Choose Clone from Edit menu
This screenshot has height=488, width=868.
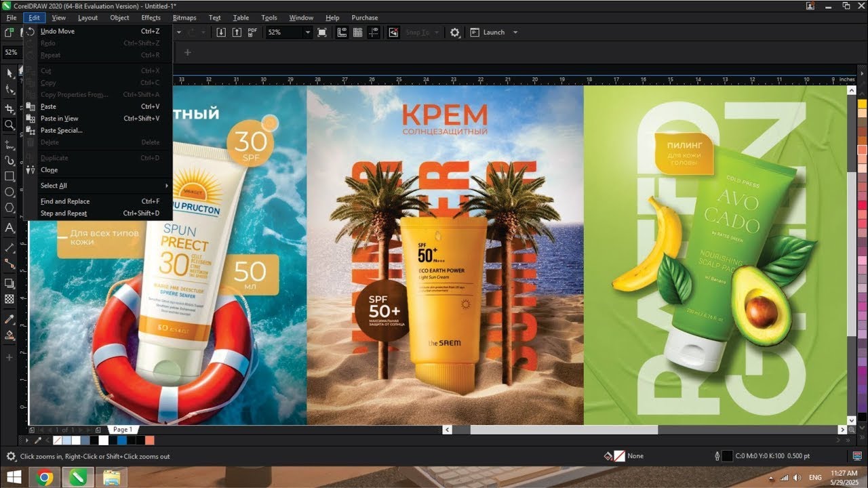[98, 170]
